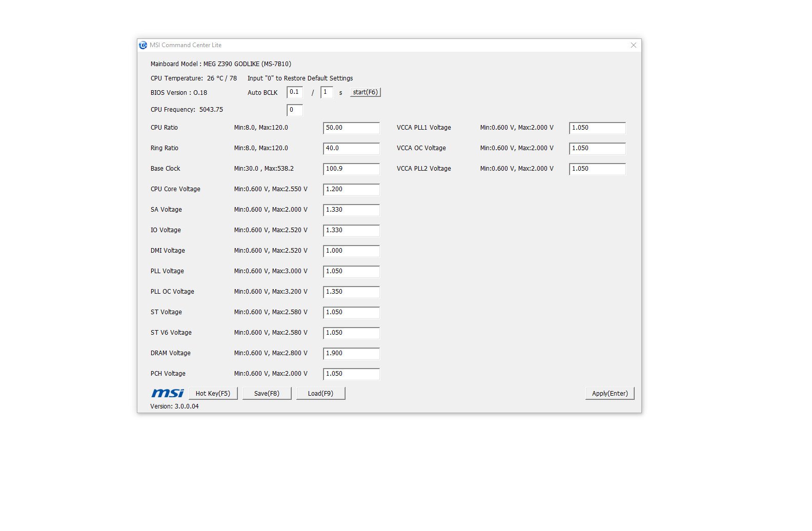Click the CPU Frequency 5043.75 reading

tap(187, 110)
